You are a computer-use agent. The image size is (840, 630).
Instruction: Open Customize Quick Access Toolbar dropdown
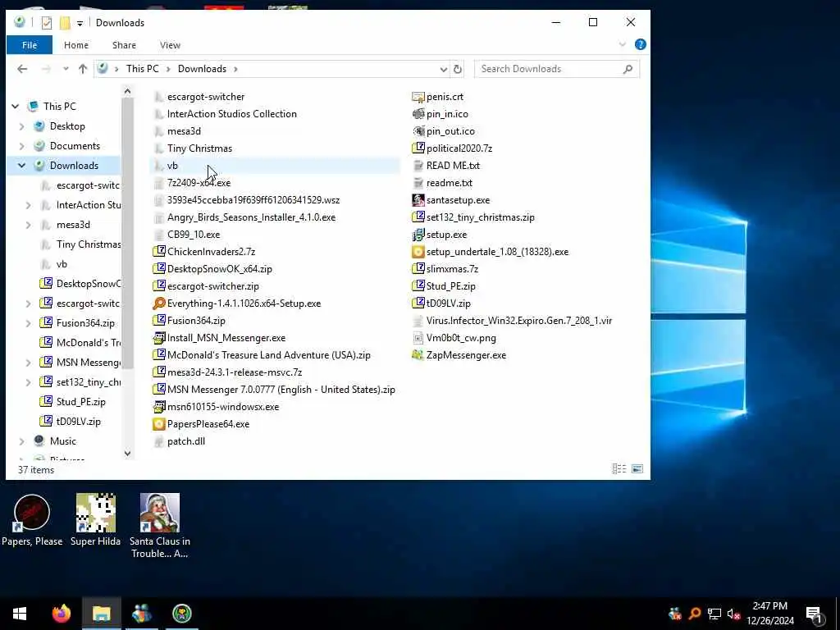pyautogui.click(x=80, y=23)
